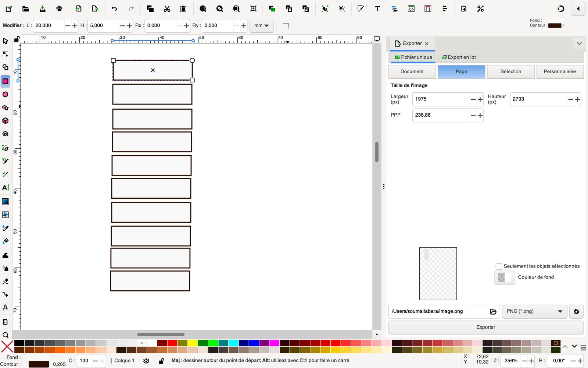Select the Selector arrow tool
Image resolution: width=588 pixels, height=368 pixels.
pos(5,41)
